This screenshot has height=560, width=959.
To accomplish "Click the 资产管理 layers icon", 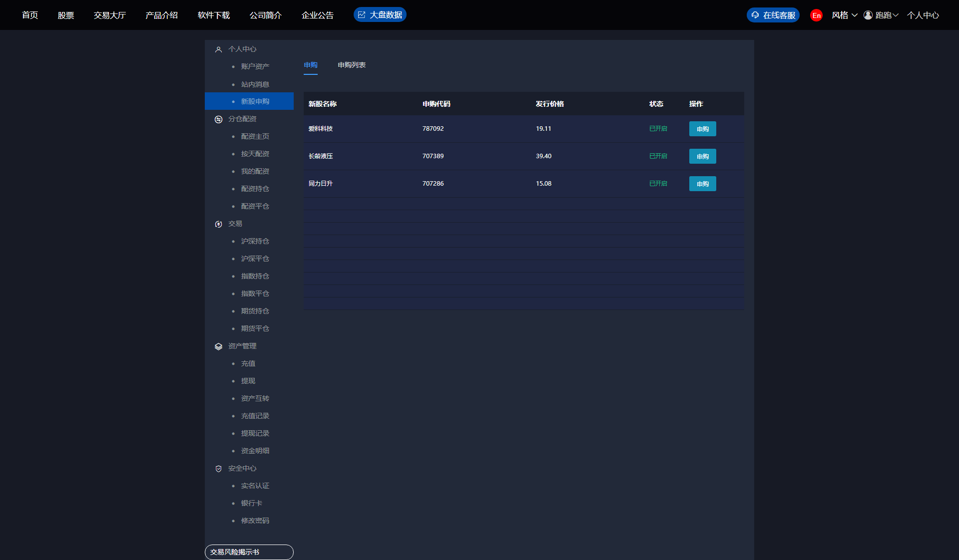I will point(218,346).
